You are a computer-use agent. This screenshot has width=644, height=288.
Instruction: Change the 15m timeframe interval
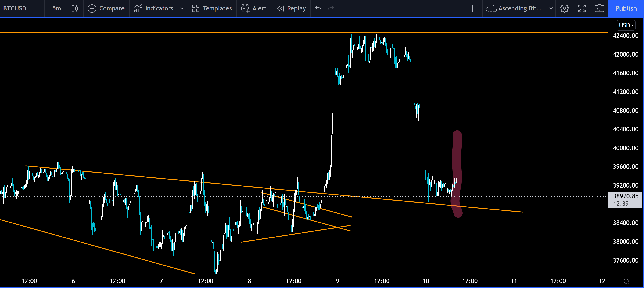click(x=55, y=8)
